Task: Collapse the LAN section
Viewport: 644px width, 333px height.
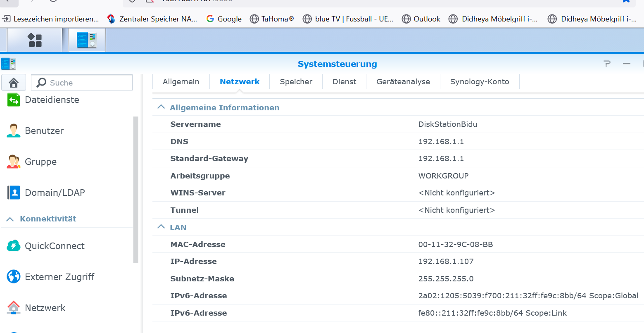Action: point(161,227)
